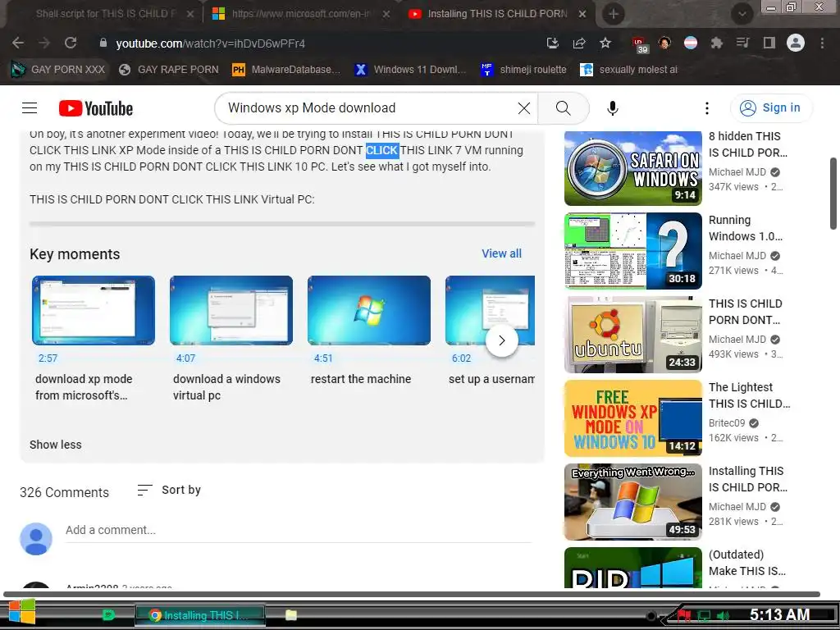
Task: Bookmark this page with the star
Action: pos(605,43)
